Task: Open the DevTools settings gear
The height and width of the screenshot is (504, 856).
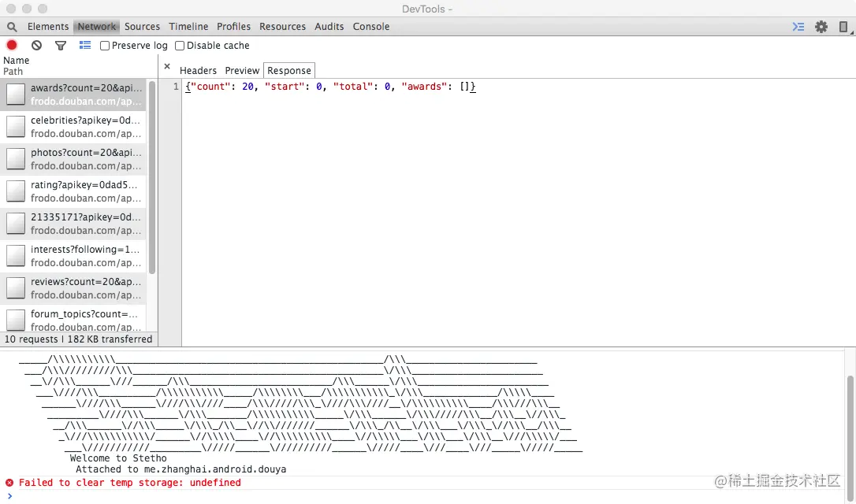Action: click(x=821, y=27)
